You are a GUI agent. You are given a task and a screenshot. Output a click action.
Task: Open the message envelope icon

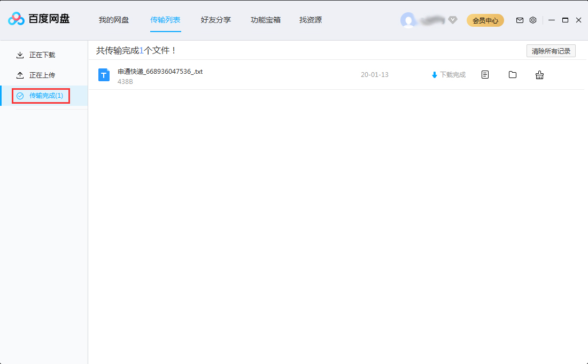coord(519,20)
